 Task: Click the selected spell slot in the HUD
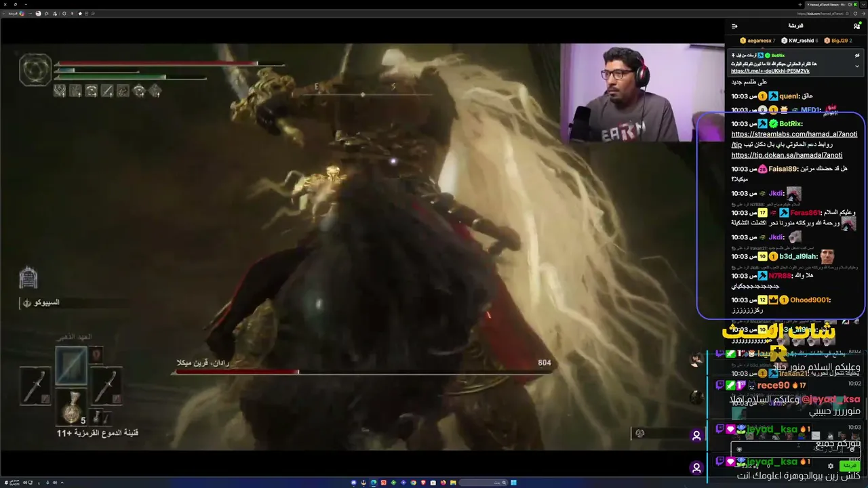pyautogui.click(x=71, y=366)
